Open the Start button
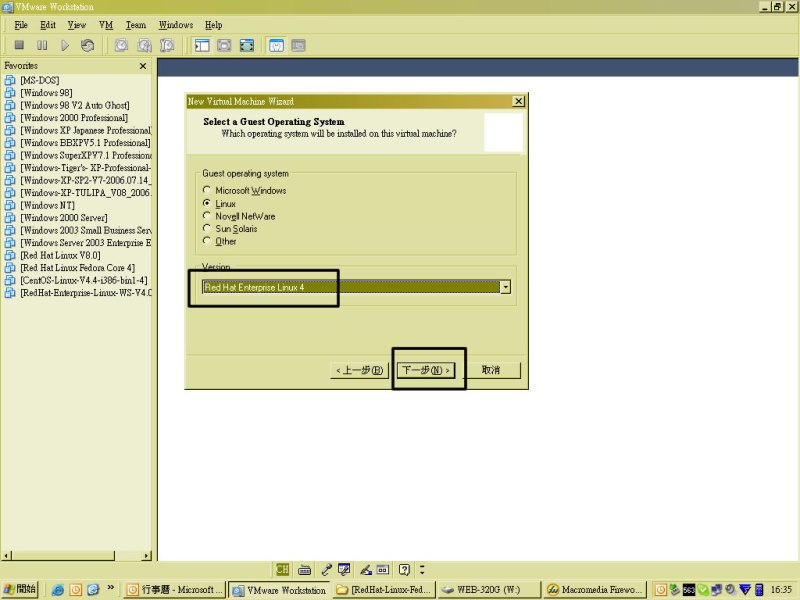800x600 pixels. pyautogui.click(x=20, y=589)
